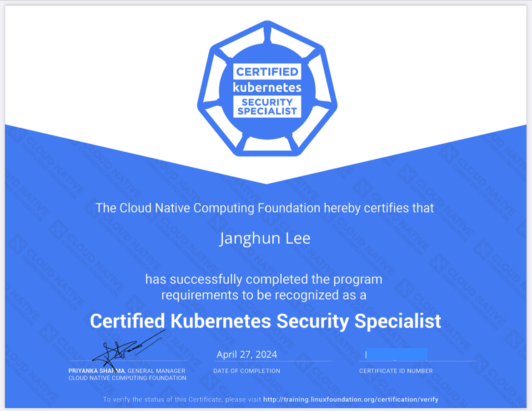The height and width of the screenshot is (411, 532).
Task: Click the completion date April 27, 2024
Action: [x=246, y=354]
